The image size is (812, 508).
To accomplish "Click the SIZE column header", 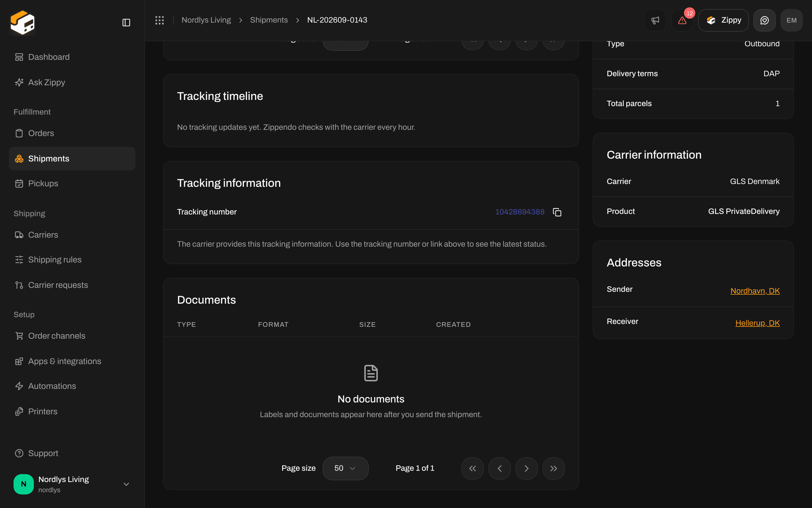I will pyautogui.click(x=367, y=325).
